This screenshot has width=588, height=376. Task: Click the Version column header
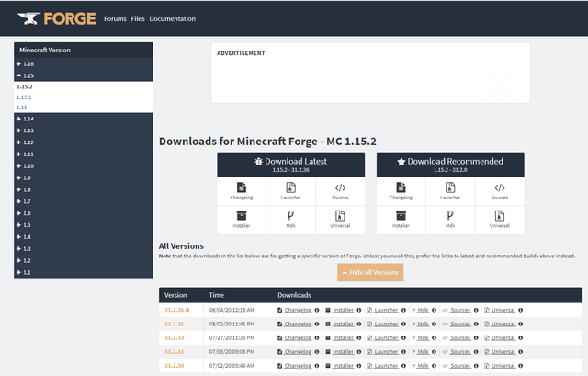pyautogui.click(x=175, y=295)
